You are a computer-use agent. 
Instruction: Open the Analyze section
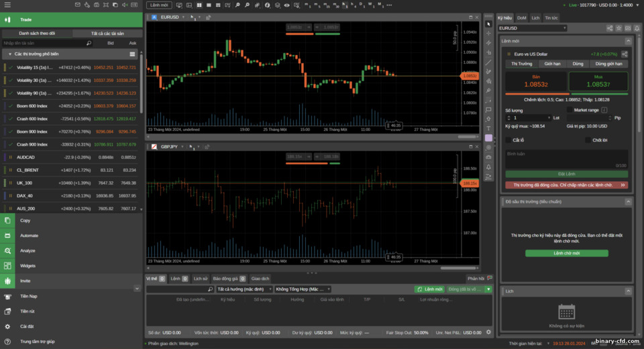[71, 251]
